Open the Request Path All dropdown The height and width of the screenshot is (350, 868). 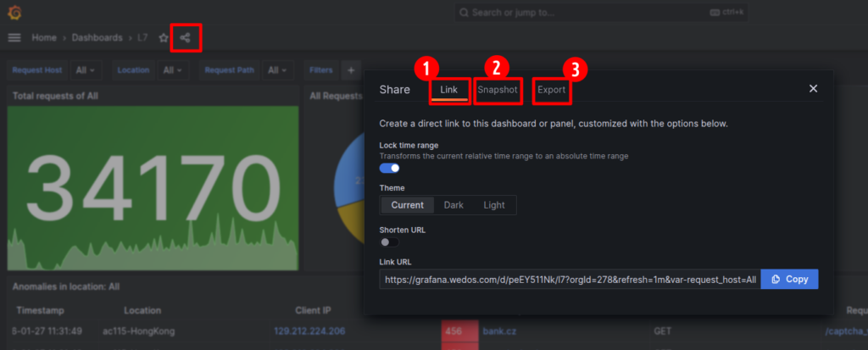(277, 70)
